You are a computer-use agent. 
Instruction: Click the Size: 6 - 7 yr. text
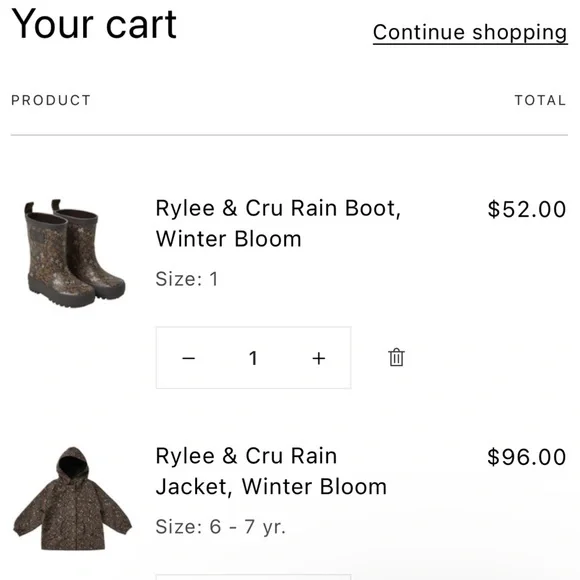click(x=221, y=527)
